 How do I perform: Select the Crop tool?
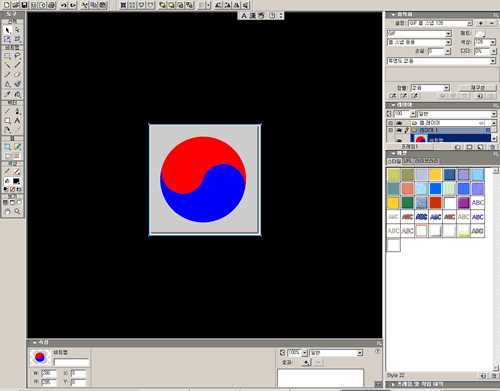[x=17, y=39]
